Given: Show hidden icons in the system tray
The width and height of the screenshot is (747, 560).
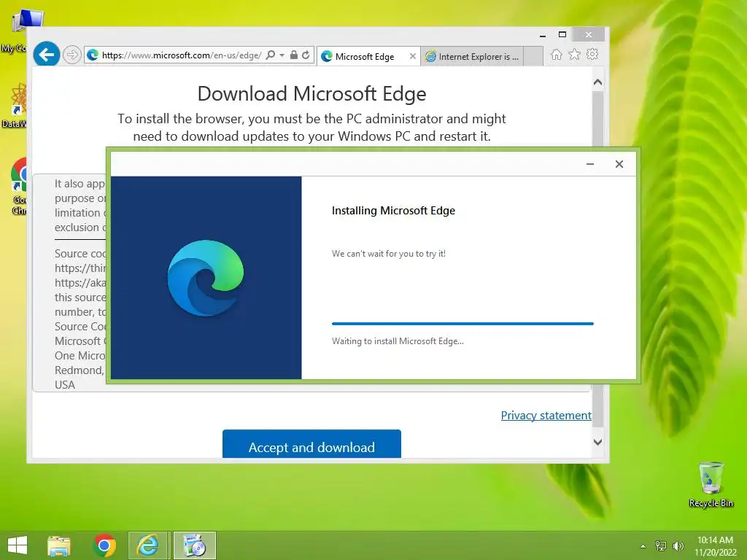Looking at the screenshot, I should [643, 546].
